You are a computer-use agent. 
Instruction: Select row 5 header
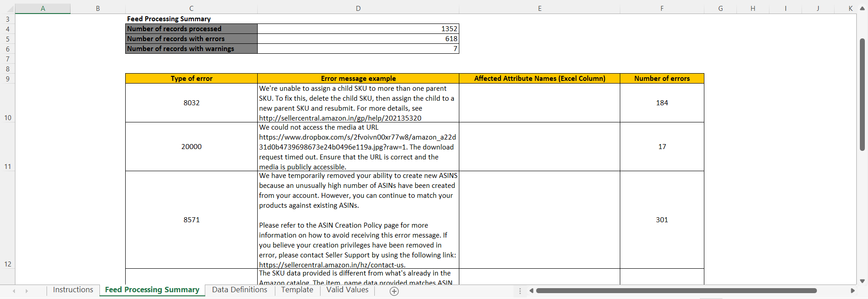[x=8, y=39]
